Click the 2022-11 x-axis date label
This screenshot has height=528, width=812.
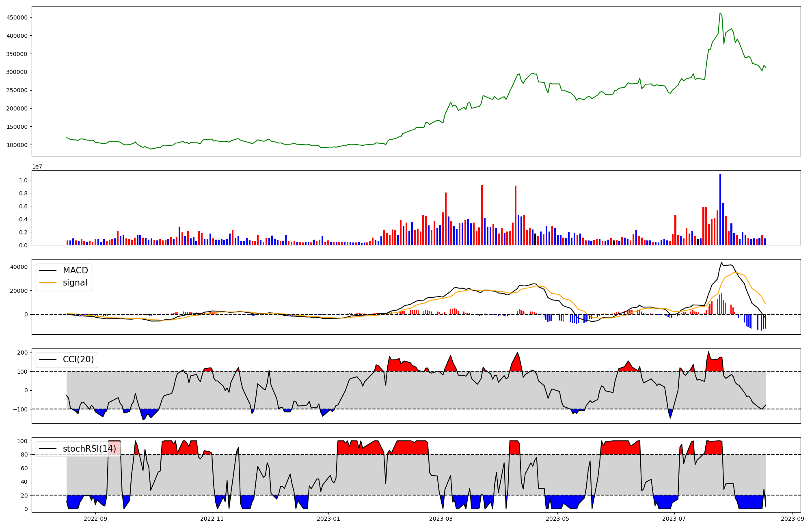pos(212,518)
